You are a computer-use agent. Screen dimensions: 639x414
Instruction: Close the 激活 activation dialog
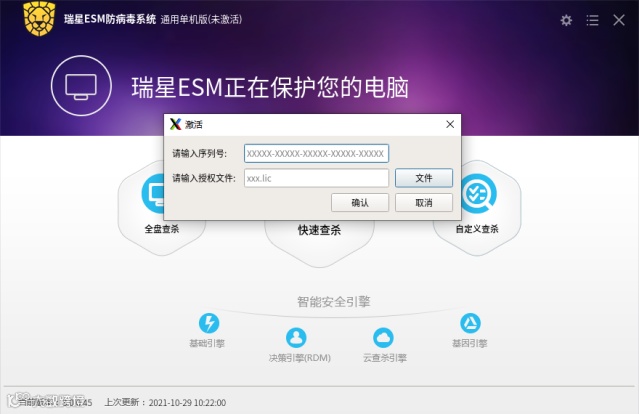coord(450,124)
